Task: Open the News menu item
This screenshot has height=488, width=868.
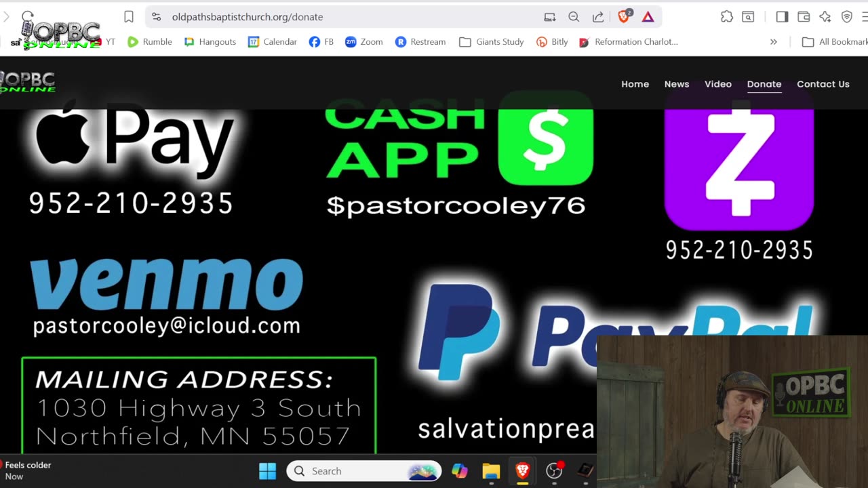Action: (677, 84)
